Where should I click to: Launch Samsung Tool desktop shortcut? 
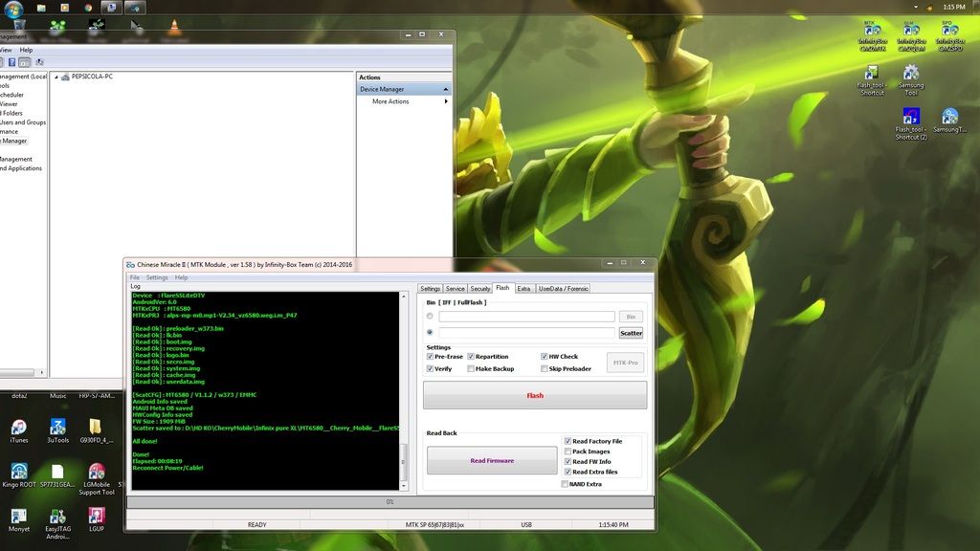point(911,75)
